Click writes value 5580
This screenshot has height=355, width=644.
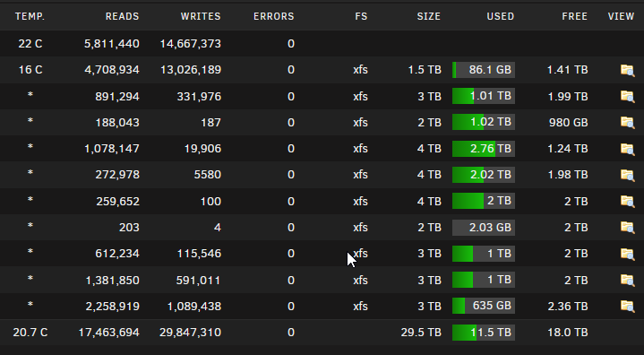pyautogui.click(x=208, y=175)
